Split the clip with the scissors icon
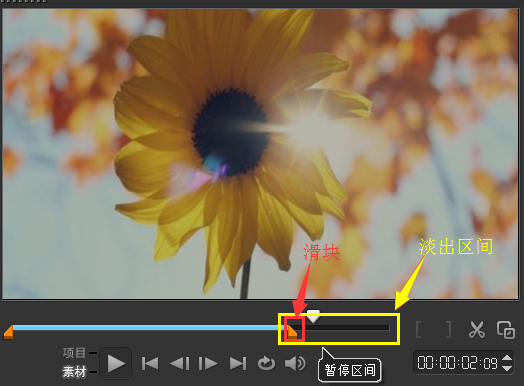This screenshot has width=524, height=386. 477,330
